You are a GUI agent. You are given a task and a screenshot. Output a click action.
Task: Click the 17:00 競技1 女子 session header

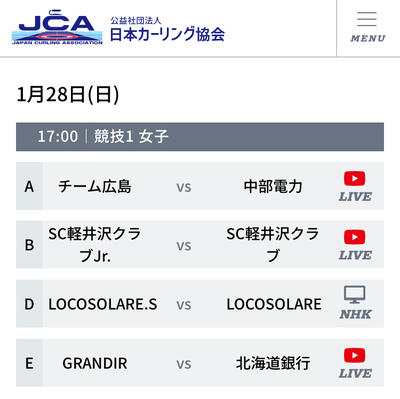click(x=200, y=137)
